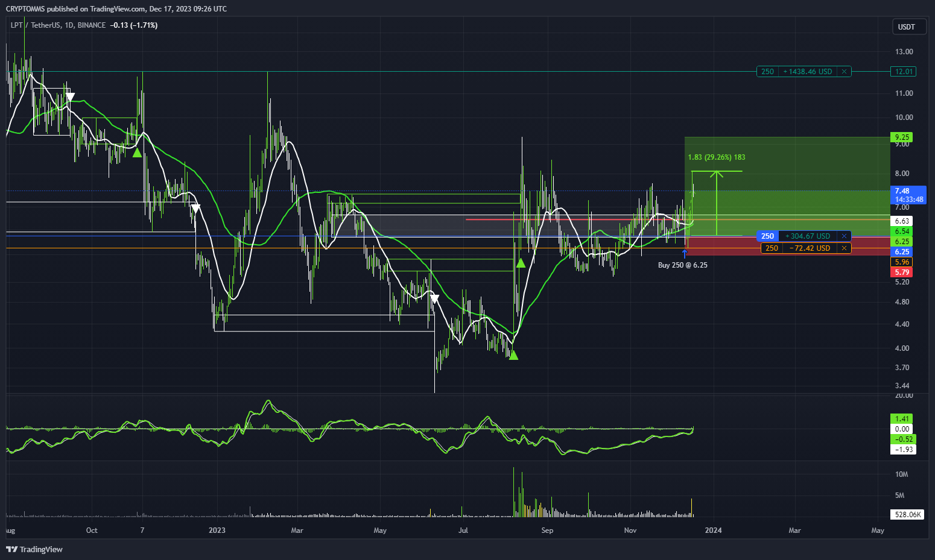Click the 250 quantity on the +304.67 USD position
935x560 pixels.
pyautogui.click(x=767, y=236)
